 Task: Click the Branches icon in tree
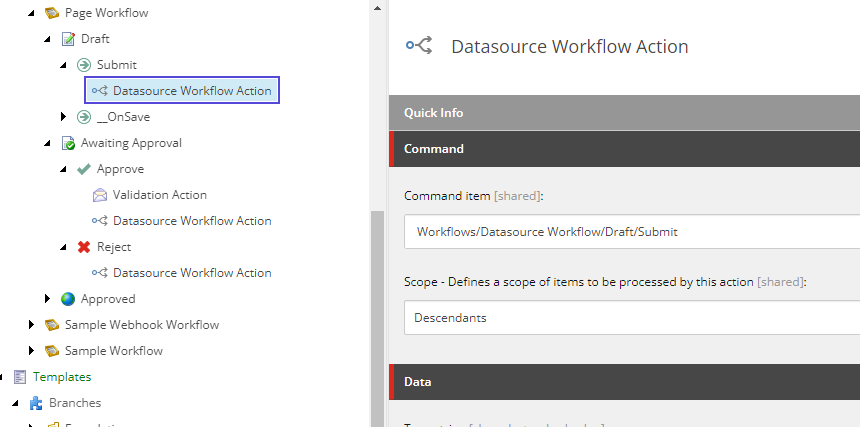36,403
